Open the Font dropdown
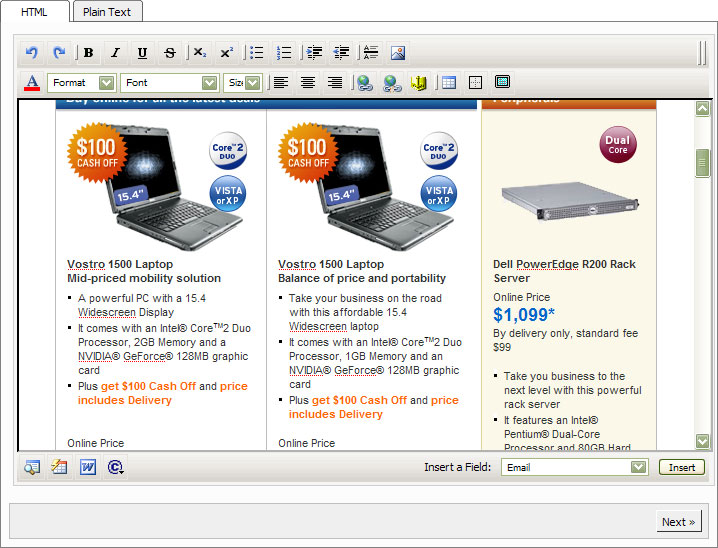This screenshot has height=548, width=718. click(170, 83)
